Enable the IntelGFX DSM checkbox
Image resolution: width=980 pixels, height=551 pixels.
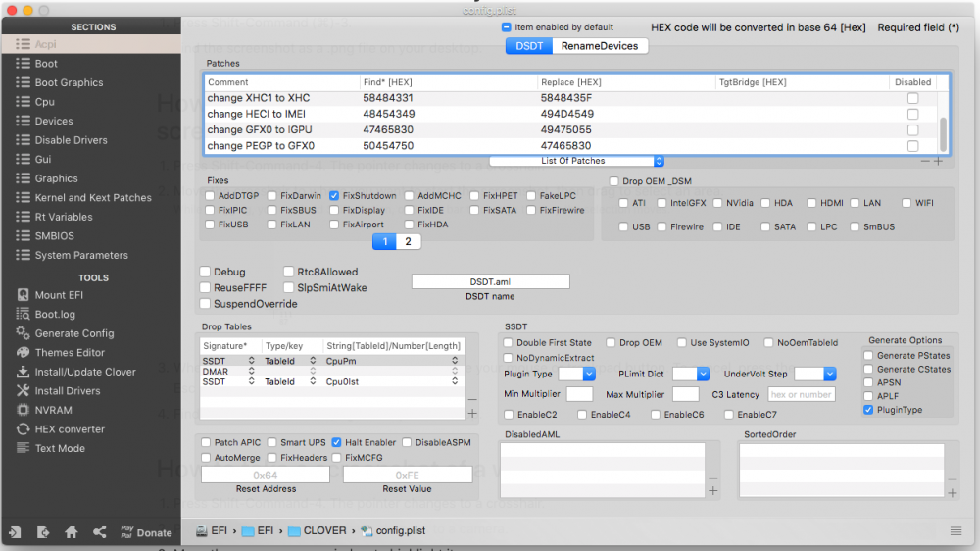tap(661, 203)
